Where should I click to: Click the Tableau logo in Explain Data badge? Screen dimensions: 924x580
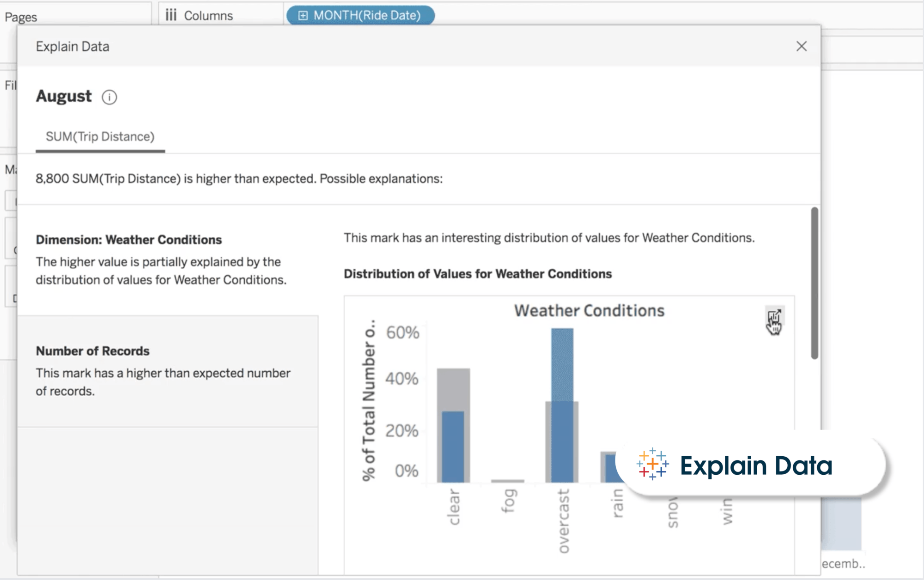point(652,464)
